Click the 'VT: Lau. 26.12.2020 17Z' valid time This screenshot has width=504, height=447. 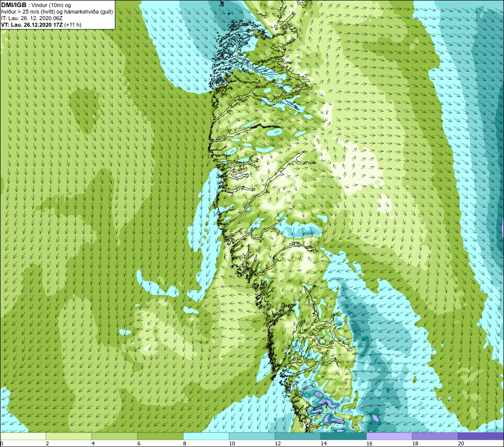(32, 25)
